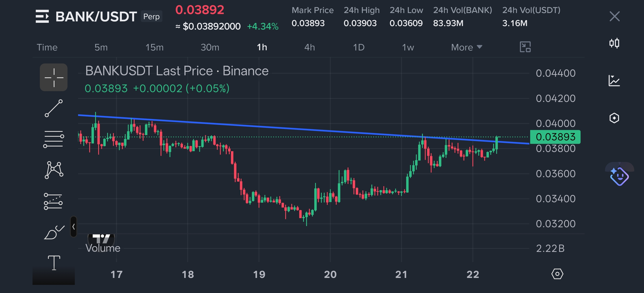Open the position forecasting tool group
The height and width of the screenshot is (293, 644).
click(x=53, y=201)
